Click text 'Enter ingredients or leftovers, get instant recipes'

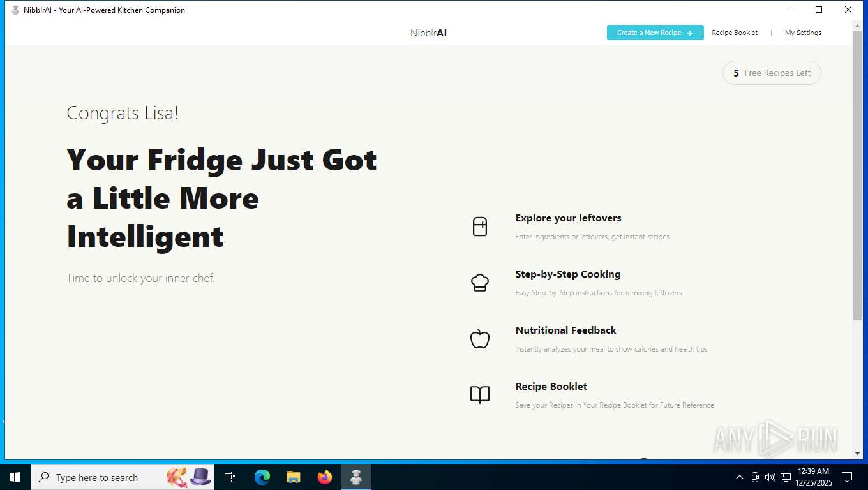[592, 237]
